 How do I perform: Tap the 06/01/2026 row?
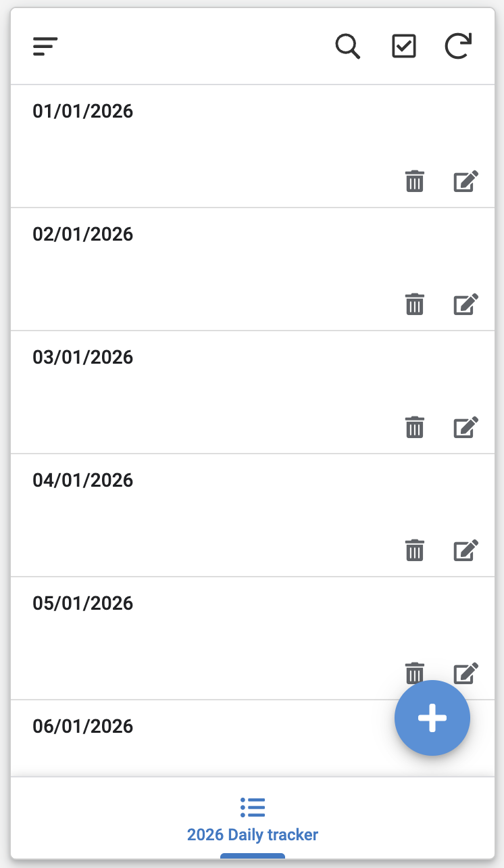coord(83,726)
